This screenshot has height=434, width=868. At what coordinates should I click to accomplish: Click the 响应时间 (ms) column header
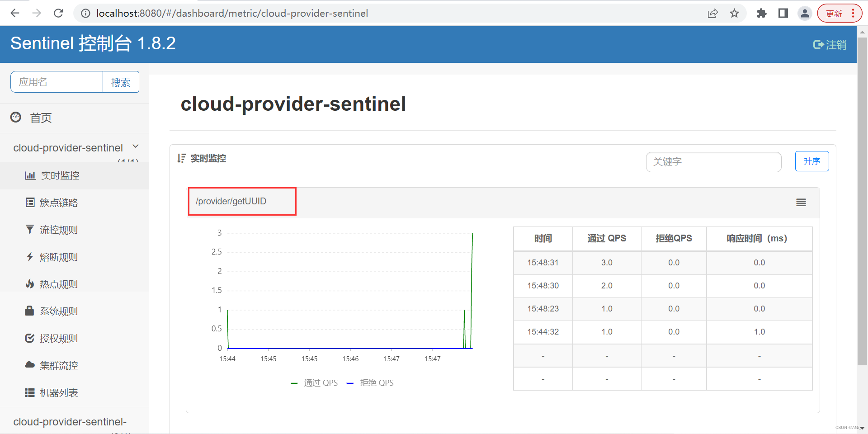759,238
